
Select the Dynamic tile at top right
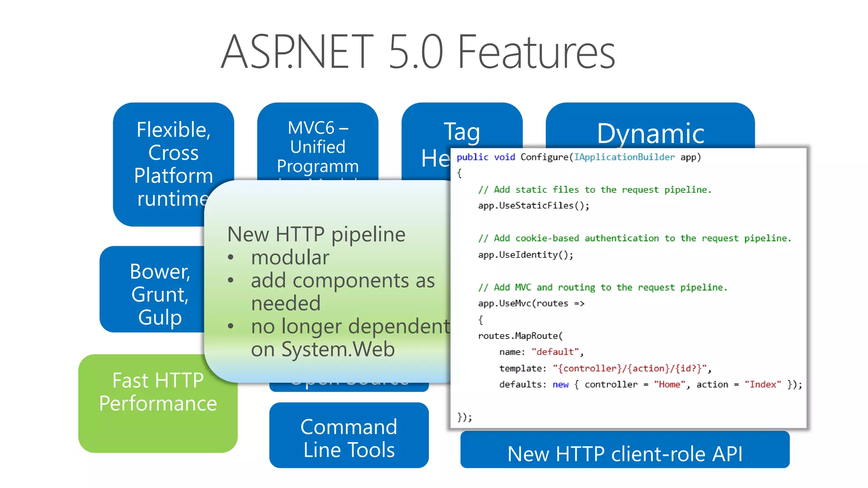[650, 132]
